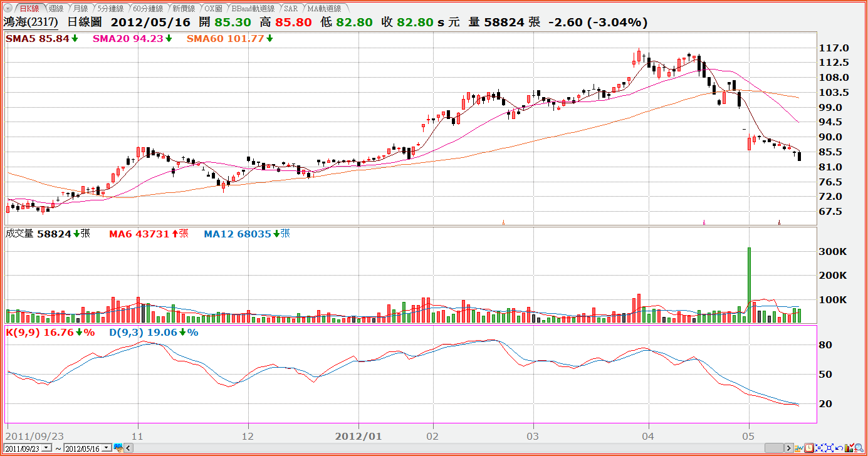Click the closing price 82.80
868x456 pixels.
tap(415, 23)
